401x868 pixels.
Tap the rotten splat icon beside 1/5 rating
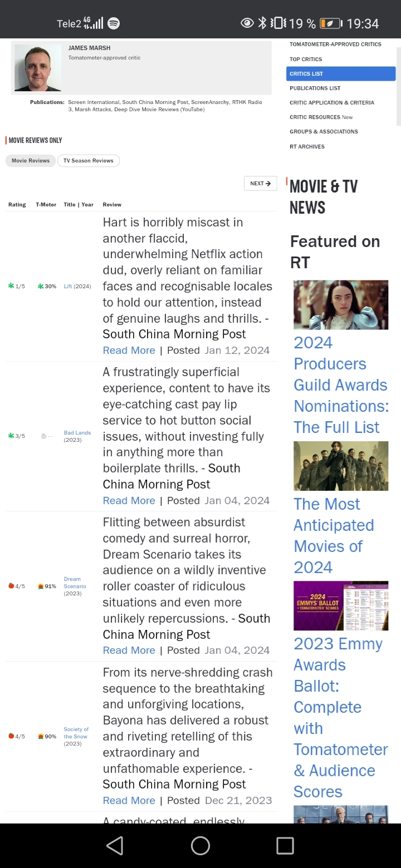(x=11, y=286)
